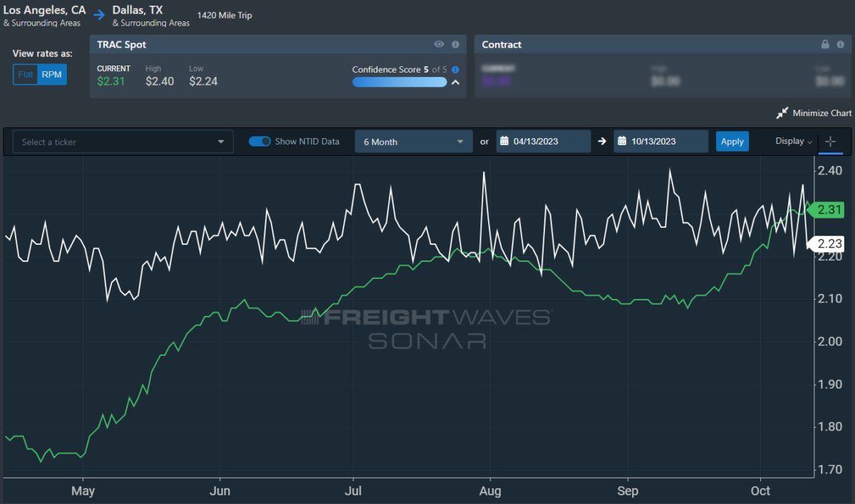Viewport: 855px width, 504px height.
Task: Click the Minimize Chart label
Action: coord(822,113)
